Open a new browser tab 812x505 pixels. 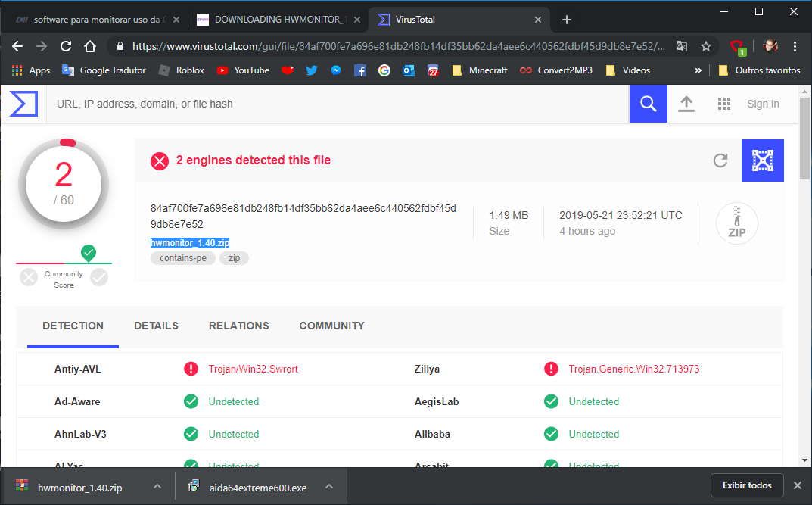tap(567, 20)
